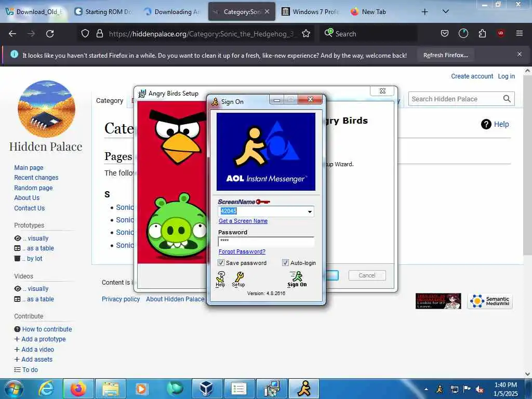This screenshot has width=532, height=399.
Task: Open the About Us sidebar link
Action: pos(27,198)
